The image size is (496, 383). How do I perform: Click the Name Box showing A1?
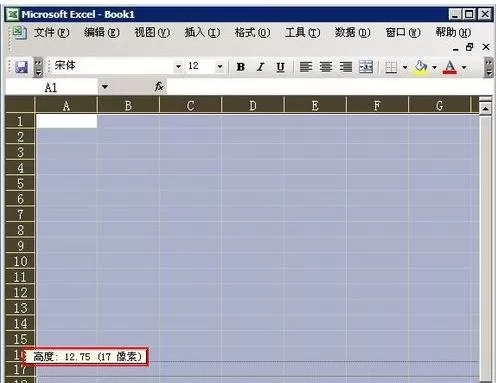52,88
